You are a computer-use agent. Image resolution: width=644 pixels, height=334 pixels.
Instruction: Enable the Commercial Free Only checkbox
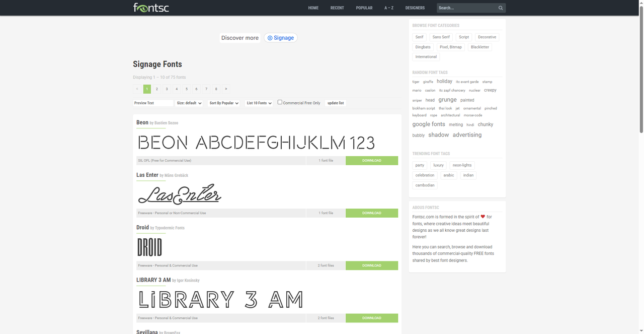280,102
